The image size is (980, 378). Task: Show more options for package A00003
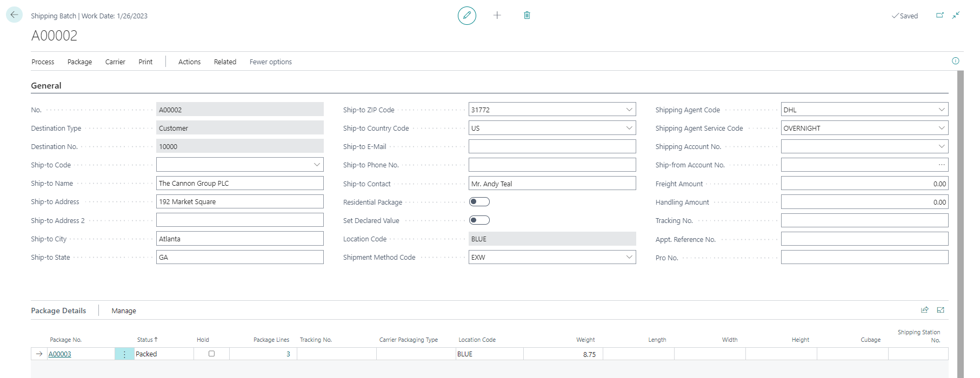124,354
